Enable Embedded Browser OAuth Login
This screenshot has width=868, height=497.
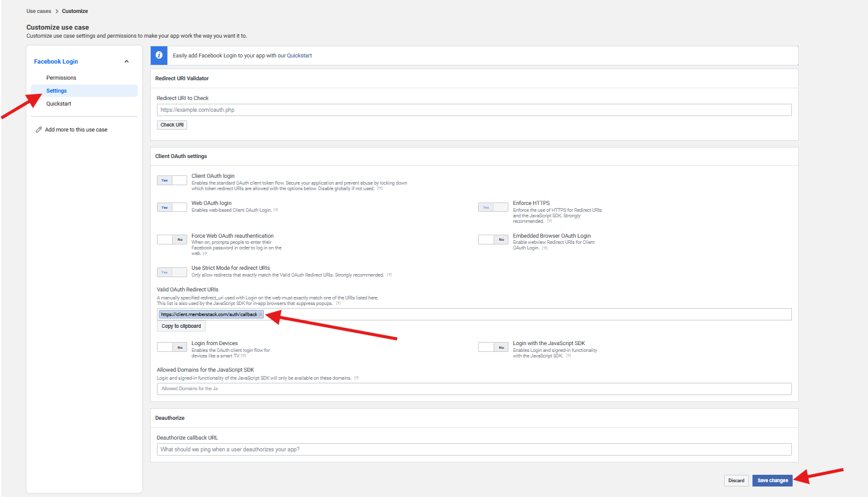pos(493,240)
